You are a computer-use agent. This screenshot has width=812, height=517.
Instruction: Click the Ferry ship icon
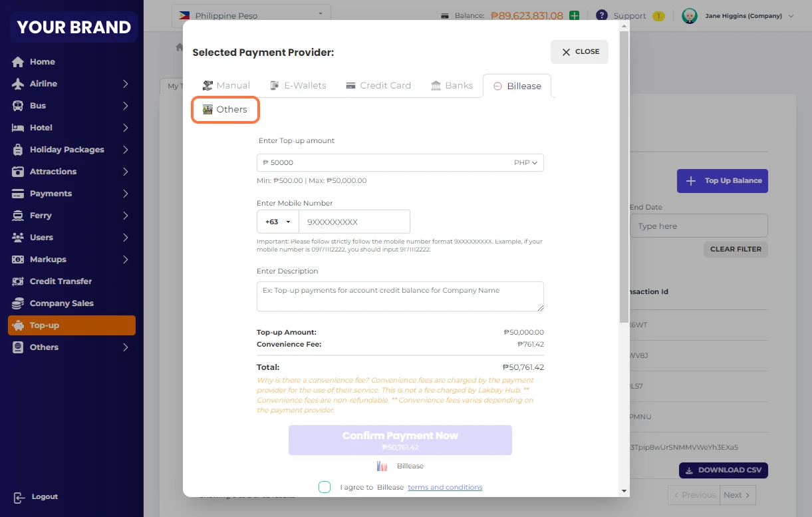pos(18,216)
